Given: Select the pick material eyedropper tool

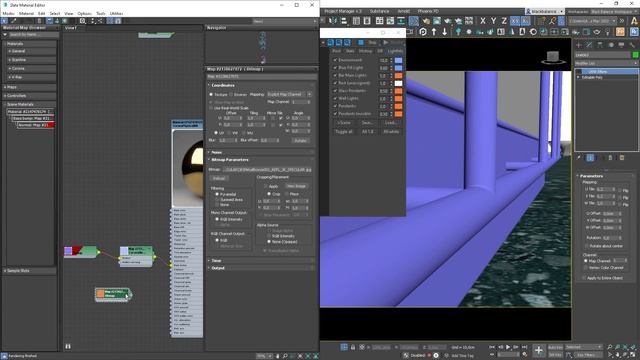Looking at the screenshot, I should [13, 21].
